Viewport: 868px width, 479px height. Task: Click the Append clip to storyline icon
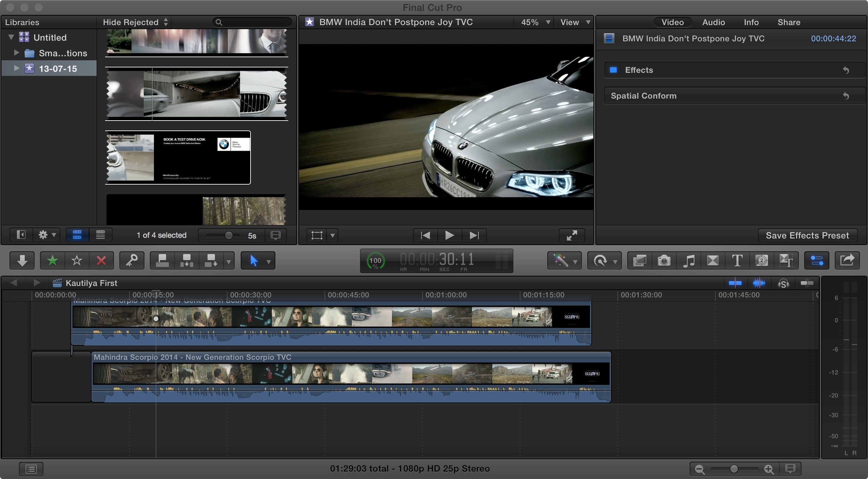211,261
